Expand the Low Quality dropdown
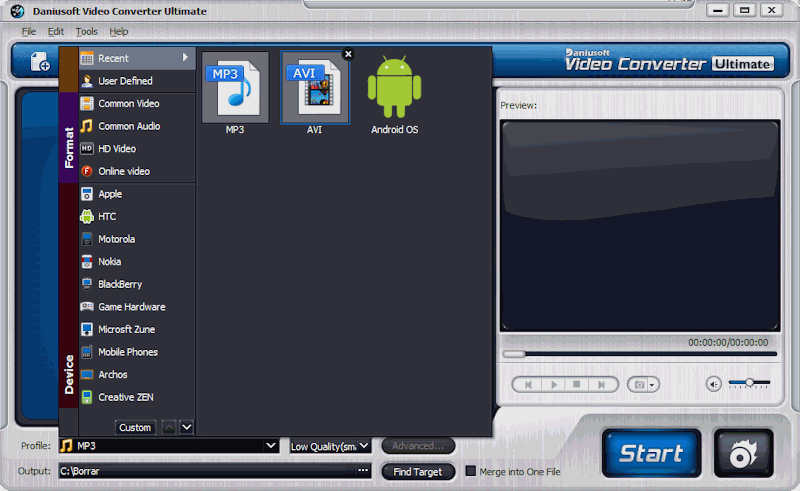 [x=364, y=446]
